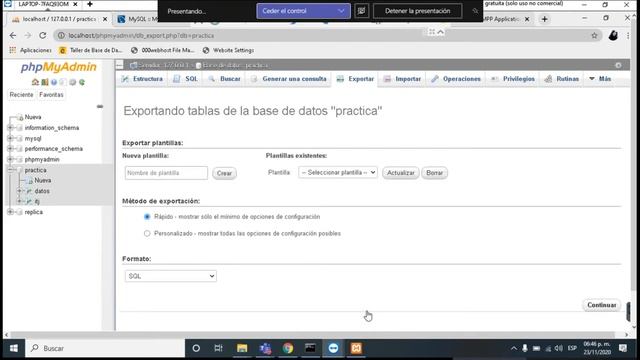Open File Explorer from taskbar
Image resolution: width=640 pixels, height=360 pixels.
pyautogui.click(x=242, y=348)
